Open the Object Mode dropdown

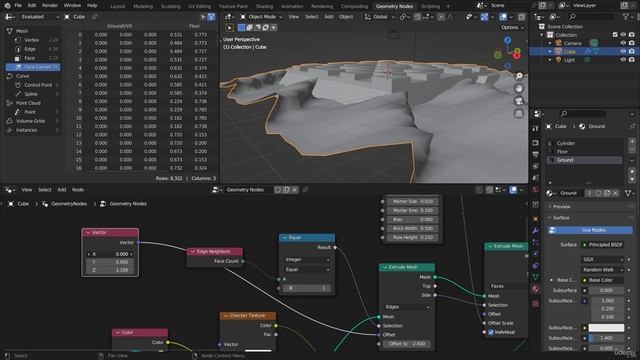(261, 17)
